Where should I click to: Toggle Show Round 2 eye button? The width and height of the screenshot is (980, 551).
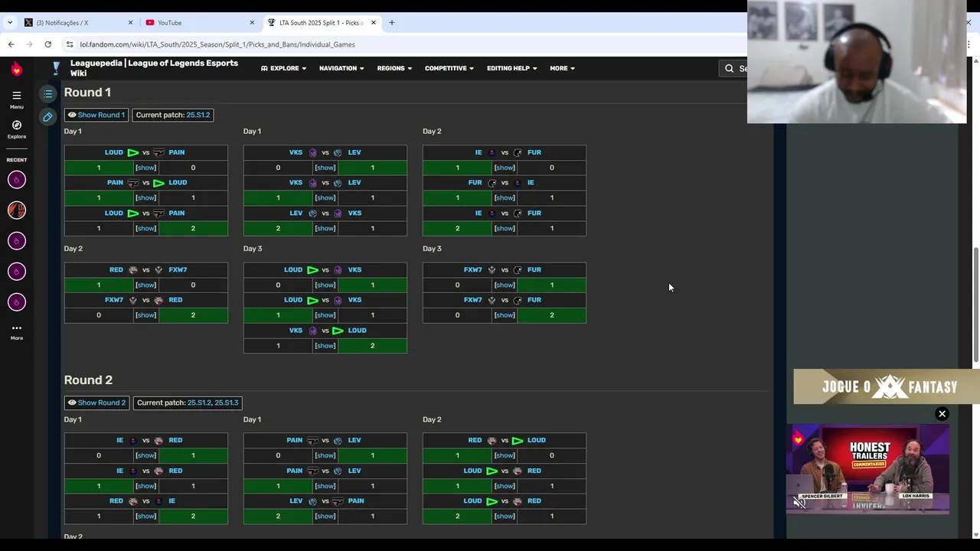[96, 403]
